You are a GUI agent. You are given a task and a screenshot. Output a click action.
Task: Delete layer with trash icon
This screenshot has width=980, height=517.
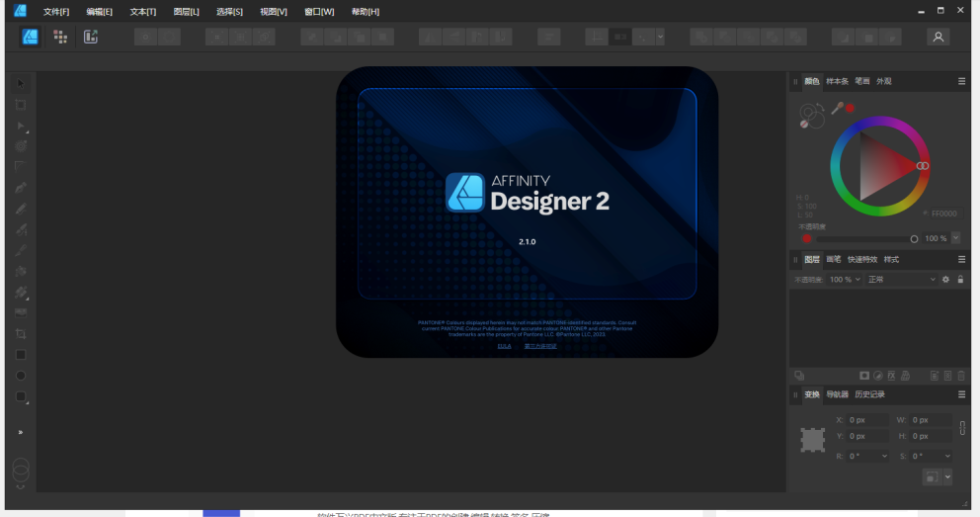961,376
